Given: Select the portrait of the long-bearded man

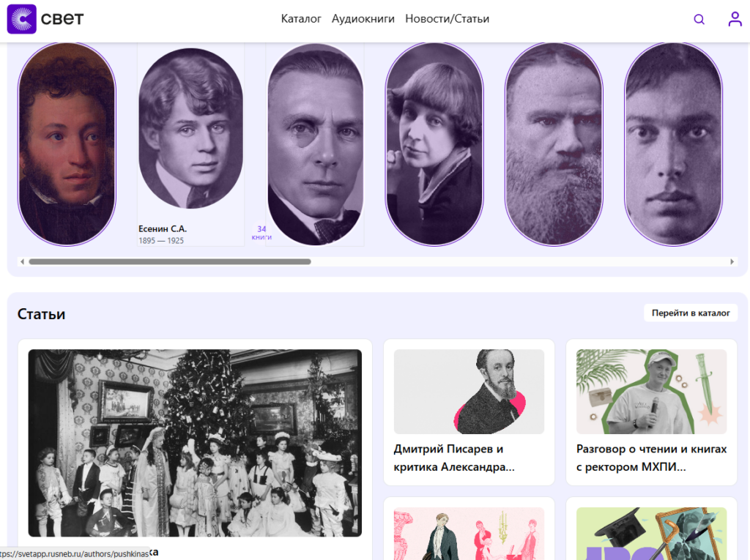Looking at the screenshot, I should click(x=554, y=143).
